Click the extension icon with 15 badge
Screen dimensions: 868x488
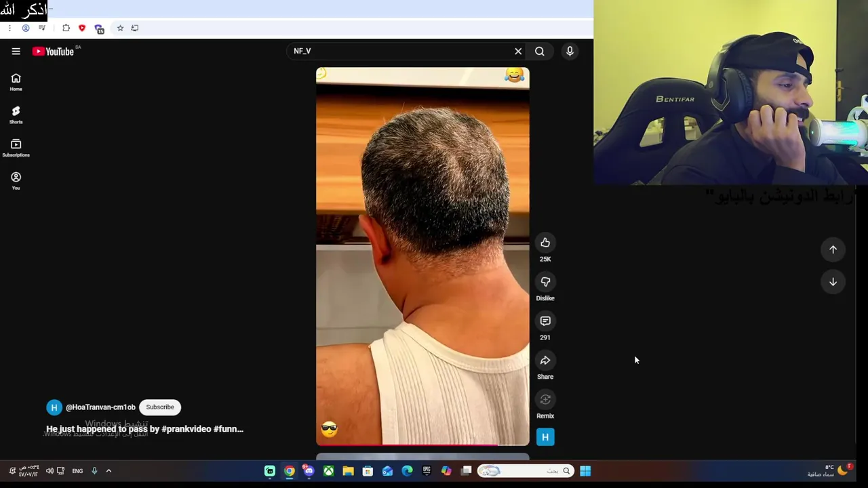[x=99, y=28]
